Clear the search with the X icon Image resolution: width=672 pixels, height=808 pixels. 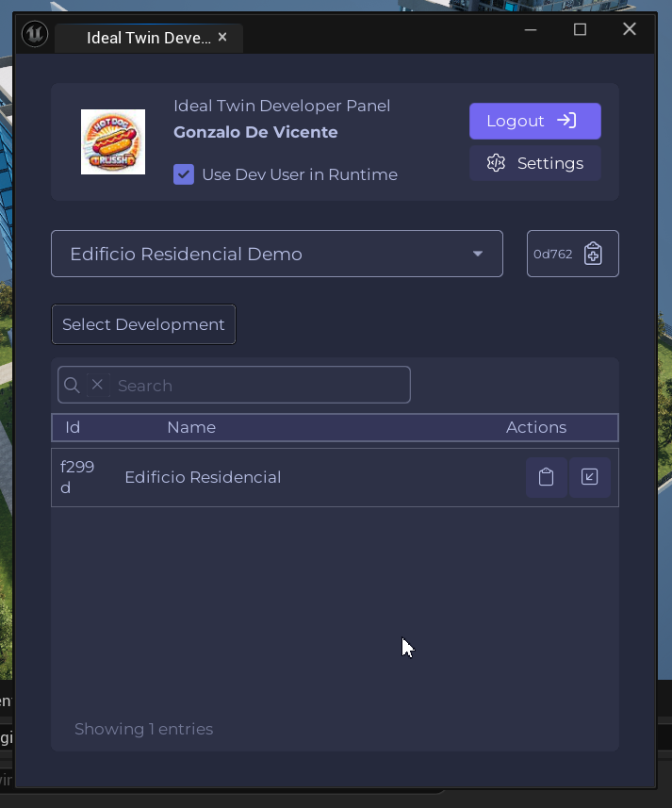[x=97, y=385]
